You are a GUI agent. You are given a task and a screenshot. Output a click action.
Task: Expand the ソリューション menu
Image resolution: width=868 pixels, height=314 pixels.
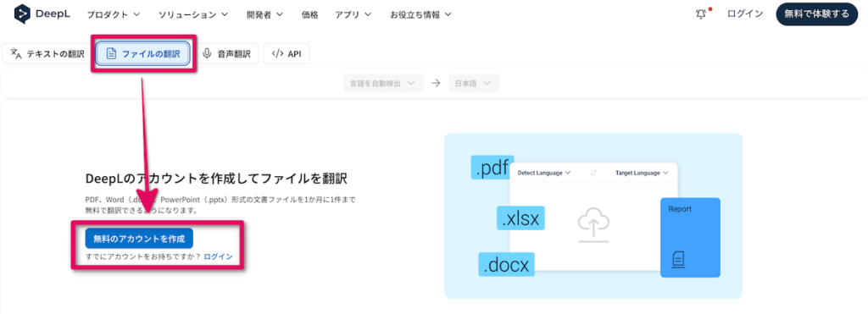(x=192, y=15)
